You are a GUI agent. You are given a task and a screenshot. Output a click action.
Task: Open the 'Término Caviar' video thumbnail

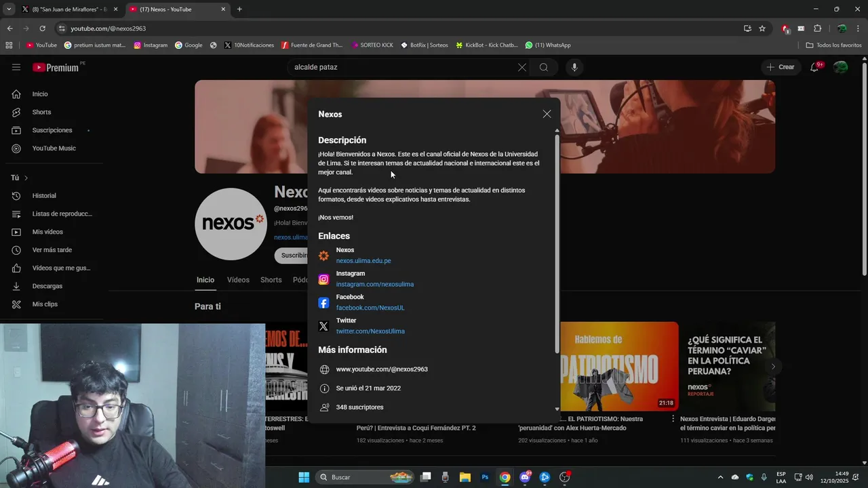coord(728,367)
